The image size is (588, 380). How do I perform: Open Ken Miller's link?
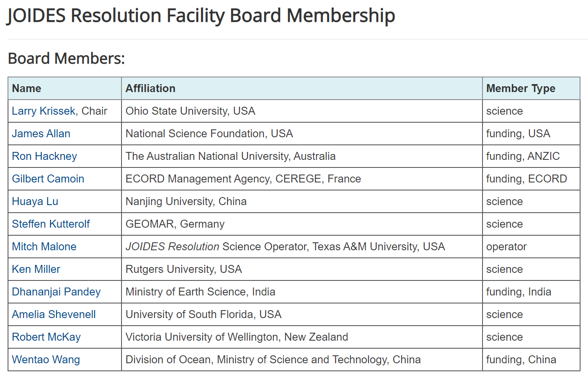(x=36, y=269)
